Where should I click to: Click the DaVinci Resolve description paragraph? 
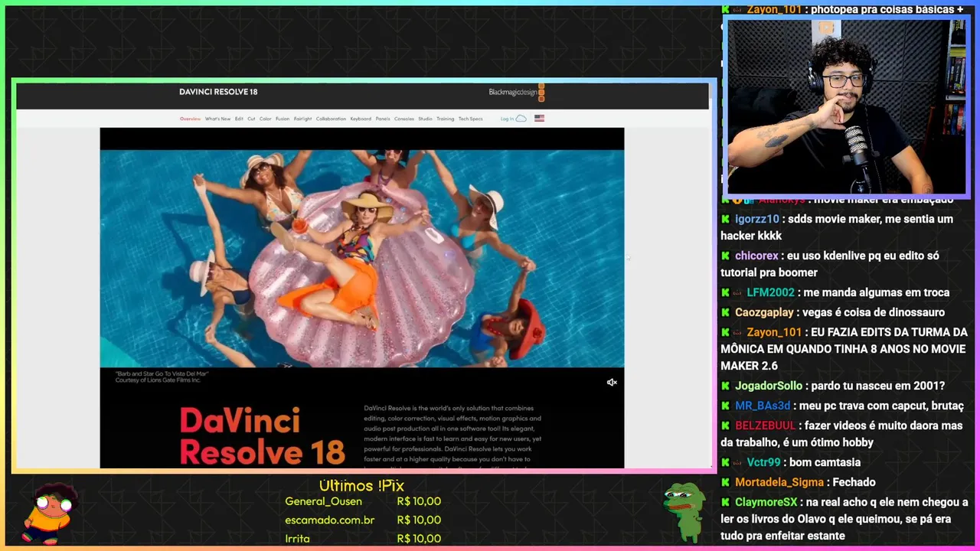(x=453, y=435)
